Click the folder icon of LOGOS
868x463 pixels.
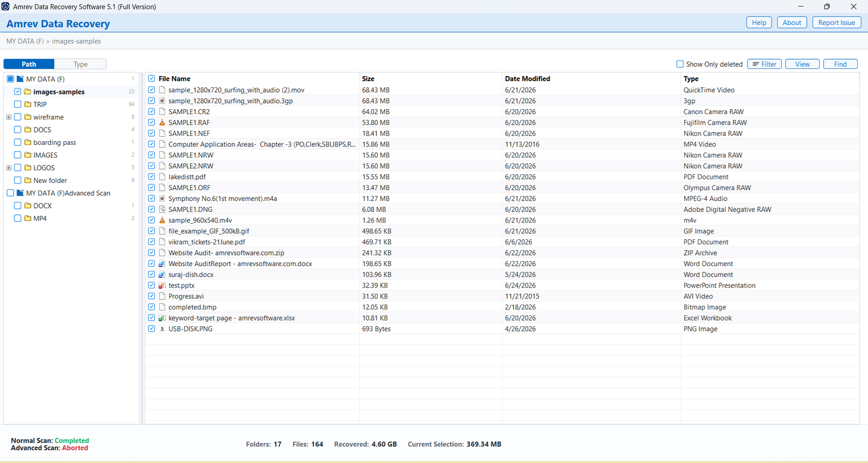(28, 168)
